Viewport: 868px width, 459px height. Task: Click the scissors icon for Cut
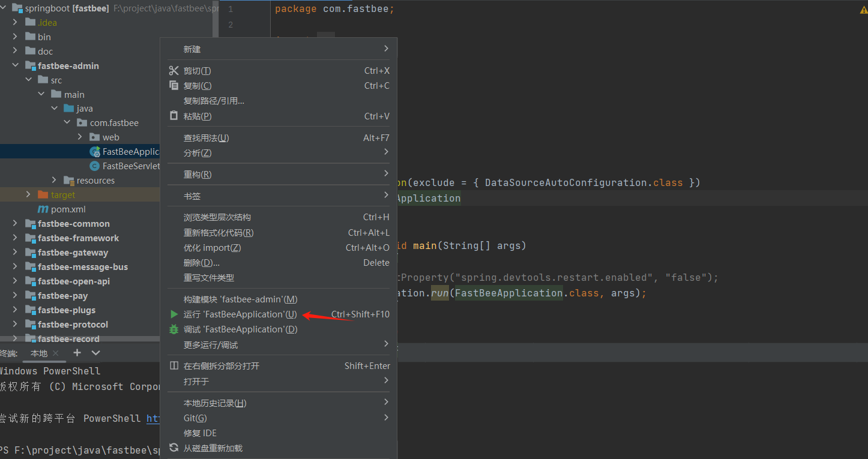pos(174,71)
